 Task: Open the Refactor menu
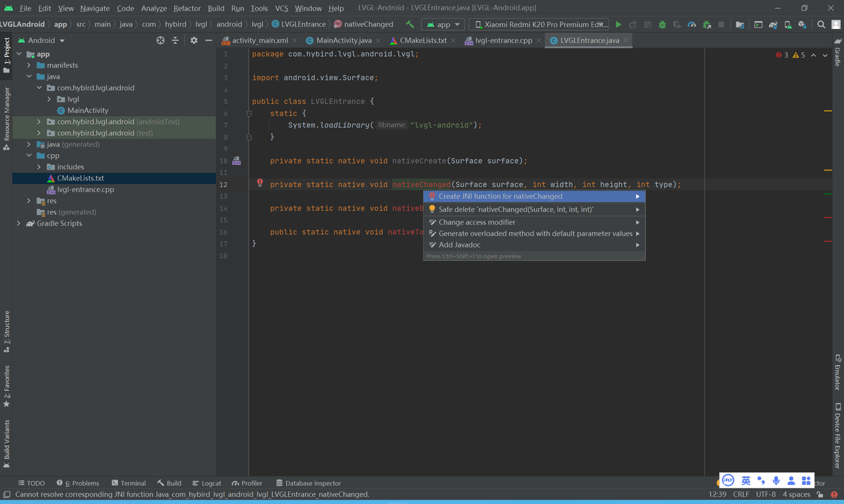point(187,8)
